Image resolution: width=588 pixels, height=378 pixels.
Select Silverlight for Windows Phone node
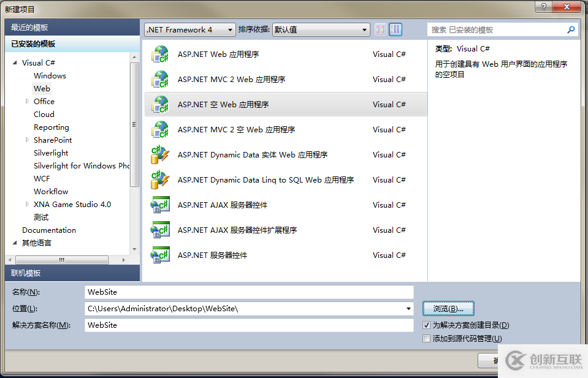tap(82, 165)
